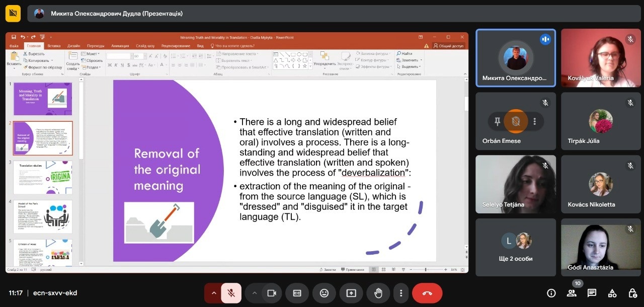Open more options in the call bar

(400, 293)
